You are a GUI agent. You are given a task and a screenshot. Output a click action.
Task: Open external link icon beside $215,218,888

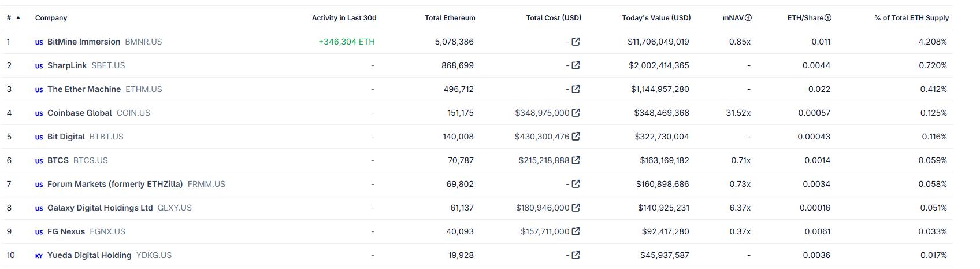point(576,160)
